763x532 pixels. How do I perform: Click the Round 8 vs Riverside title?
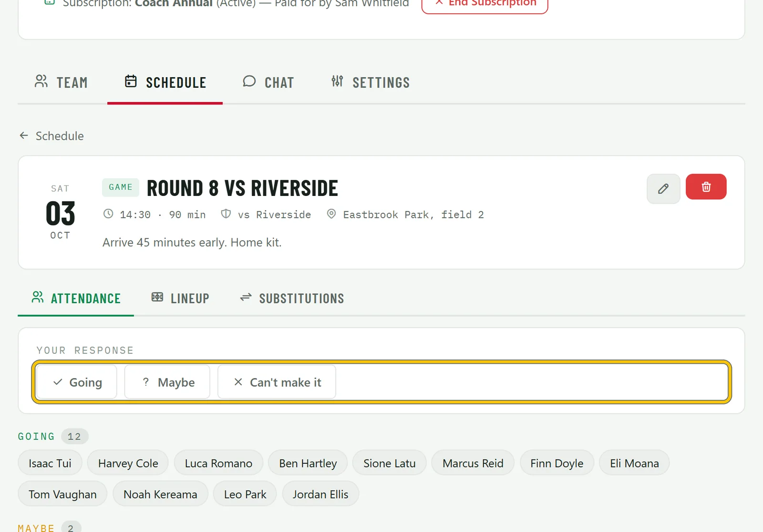click(x=242, y=188)
